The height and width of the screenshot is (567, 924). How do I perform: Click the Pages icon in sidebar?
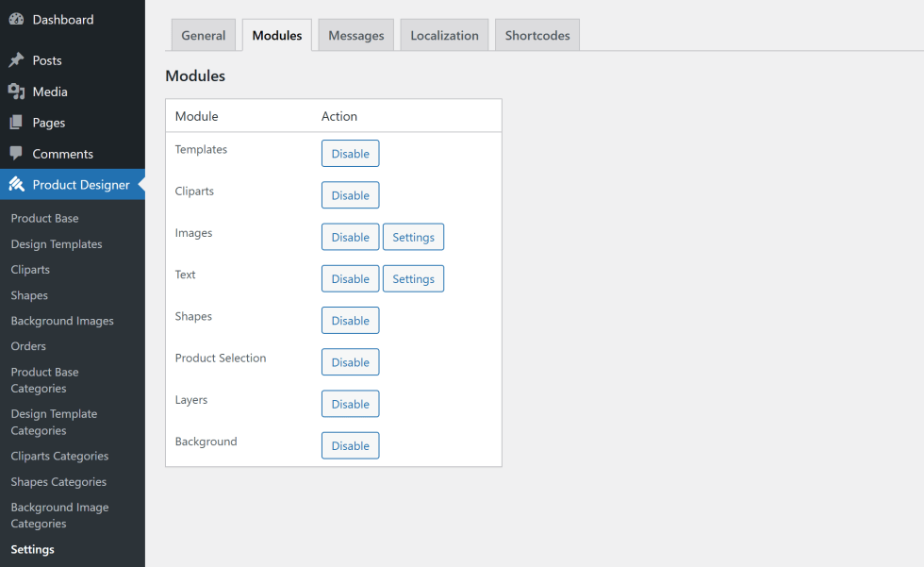[x=16, y=123]
